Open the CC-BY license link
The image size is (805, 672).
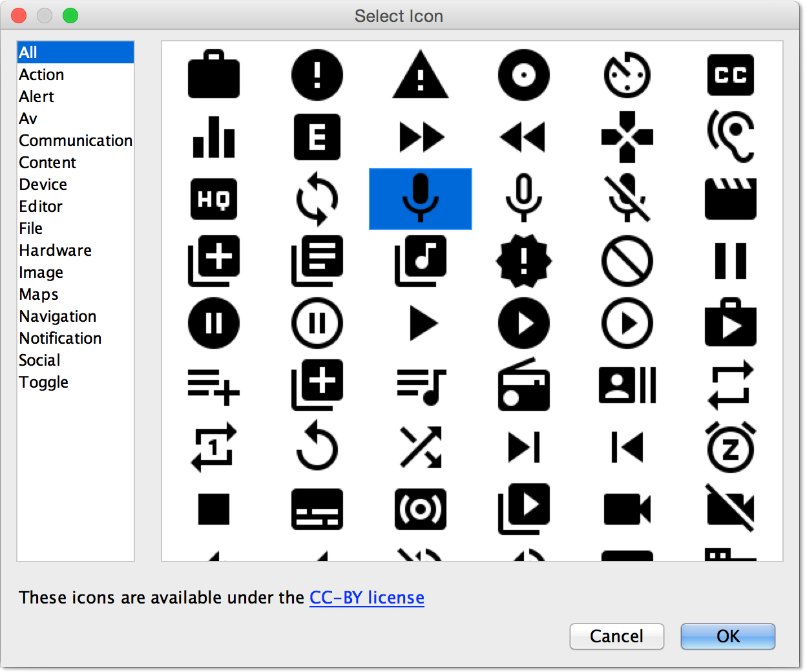point(366,598)
